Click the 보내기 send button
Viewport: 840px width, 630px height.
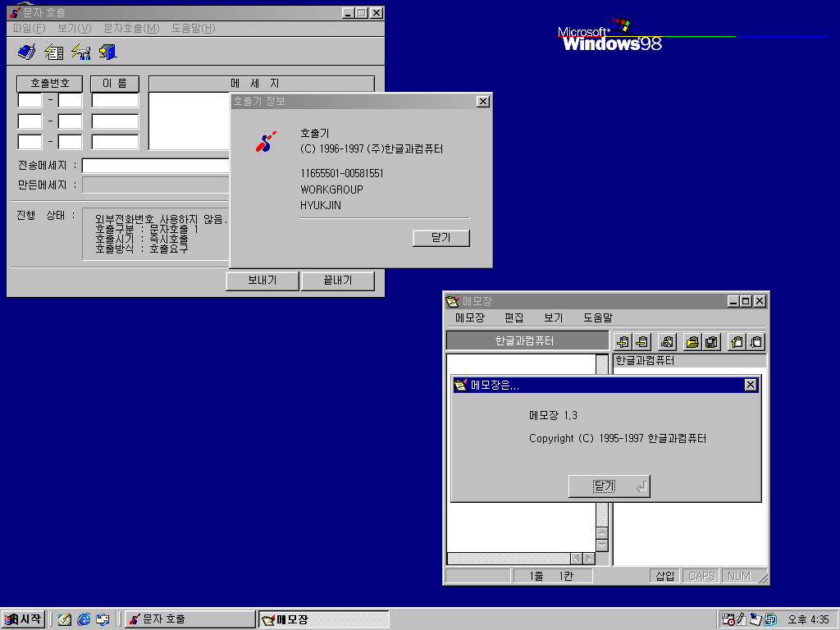262,281
